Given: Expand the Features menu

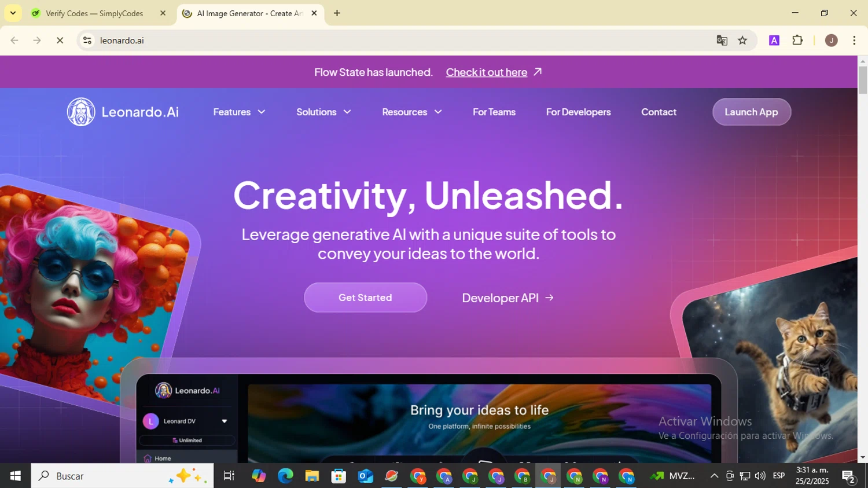Looking at the screenshot, I should tap(239, 112).
